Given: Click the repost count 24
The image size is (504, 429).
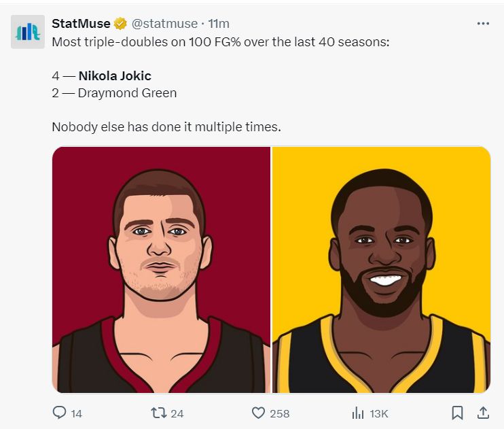Looking at the screenshot, I should point(177,413).
